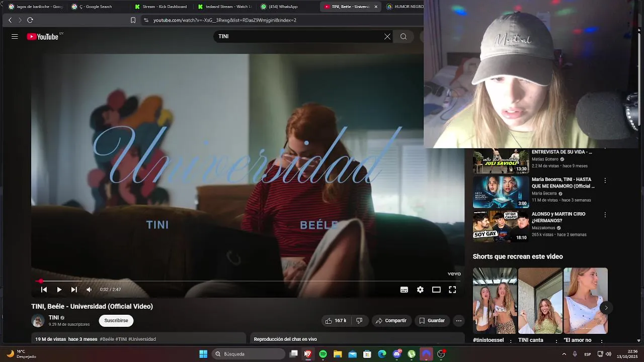
Task: Open Discord from the taskbar
Action: [x=397, y=354]
